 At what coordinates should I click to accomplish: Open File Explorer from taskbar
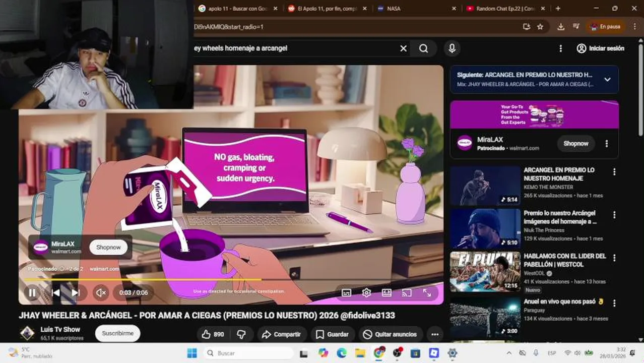coord(360,353)
